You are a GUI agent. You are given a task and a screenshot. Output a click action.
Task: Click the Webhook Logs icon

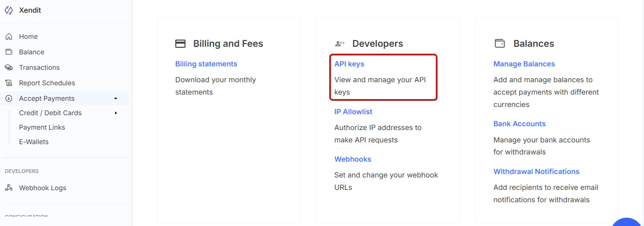point(9,187)
